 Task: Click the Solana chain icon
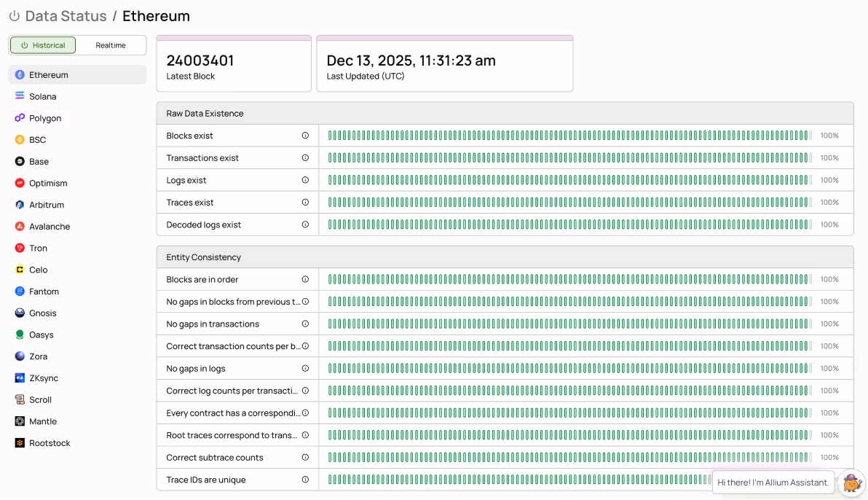click(20, 96)
